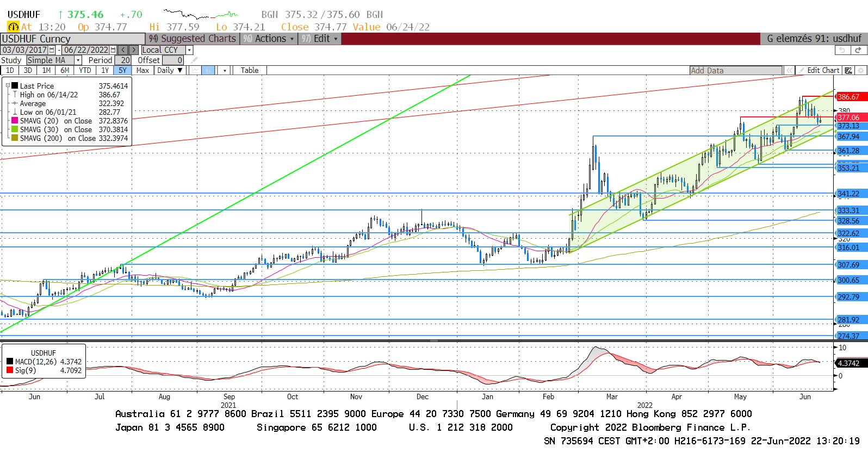Click the Period value 20 field

[122, 60]
